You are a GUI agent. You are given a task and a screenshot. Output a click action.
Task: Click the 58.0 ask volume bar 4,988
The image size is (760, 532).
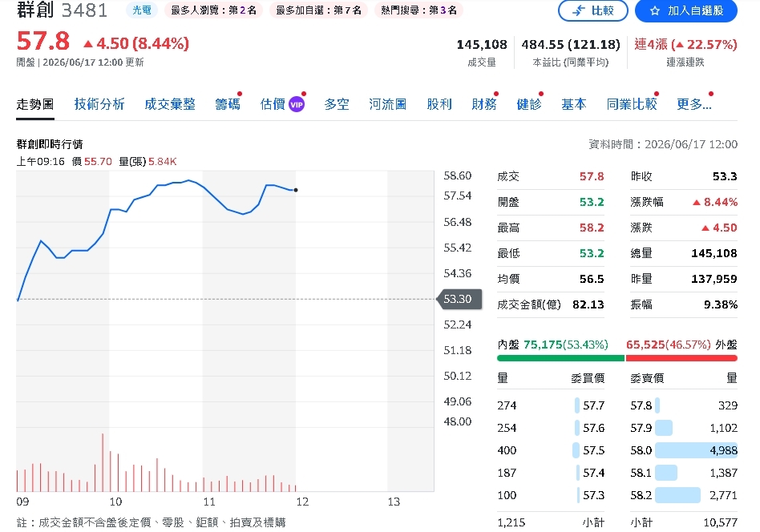[x=696, y=450]
